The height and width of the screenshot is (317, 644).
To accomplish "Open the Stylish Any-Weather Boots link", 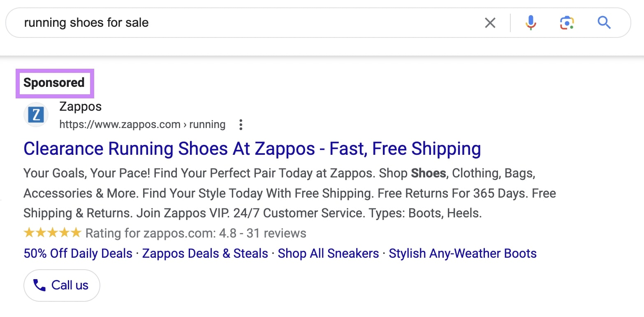I will click(462, 253).
